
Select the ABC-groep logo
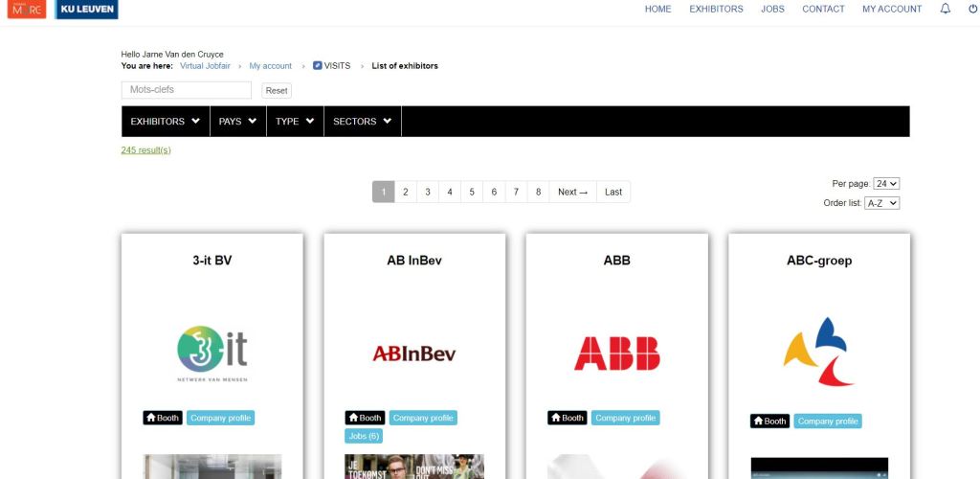[818, 352]
